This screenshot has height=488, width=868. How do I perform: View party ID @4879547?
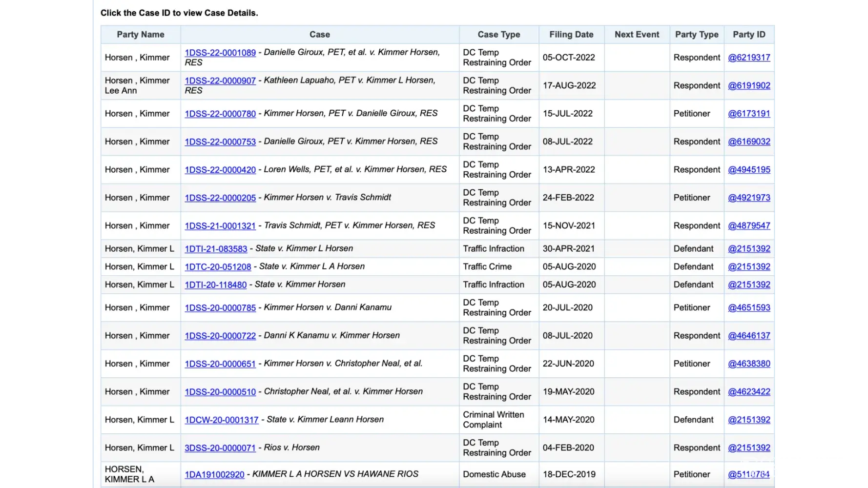(x=749, y=226)
